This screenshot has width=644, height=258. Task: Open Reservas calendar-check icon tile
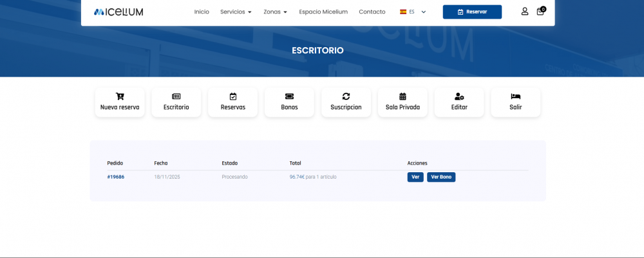click(x=232, y=97)
